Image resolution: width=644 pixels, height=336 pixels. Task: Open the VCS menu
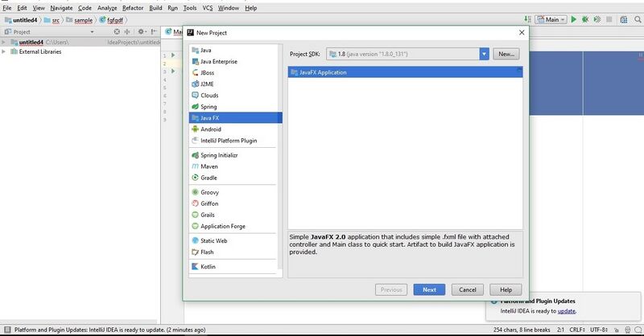tap(208, 8)
